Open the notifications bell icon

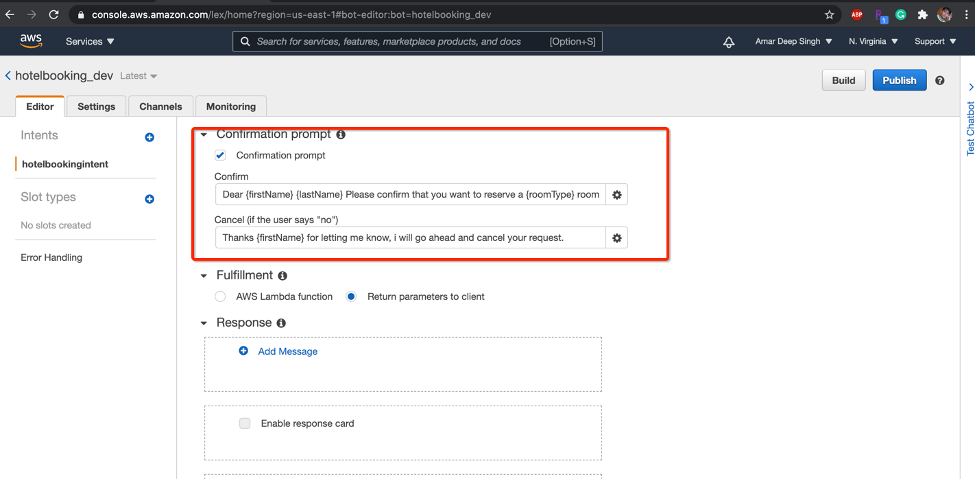728,42
